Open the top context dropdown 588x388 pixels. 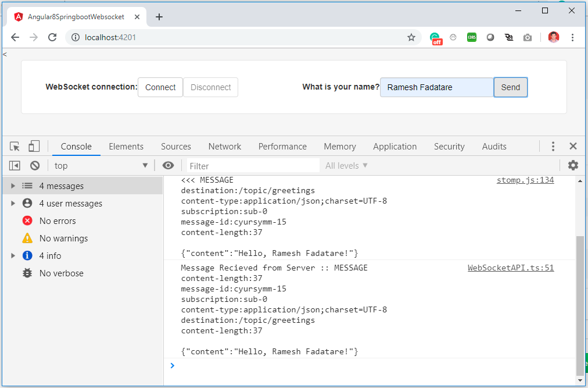(x=101, y=166)
